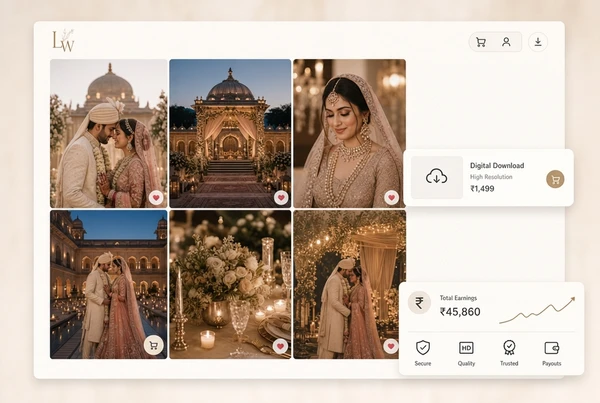Click the Payouts label
Image resolution: width=600 pixels, height=403 pixels.
point(552,363)
